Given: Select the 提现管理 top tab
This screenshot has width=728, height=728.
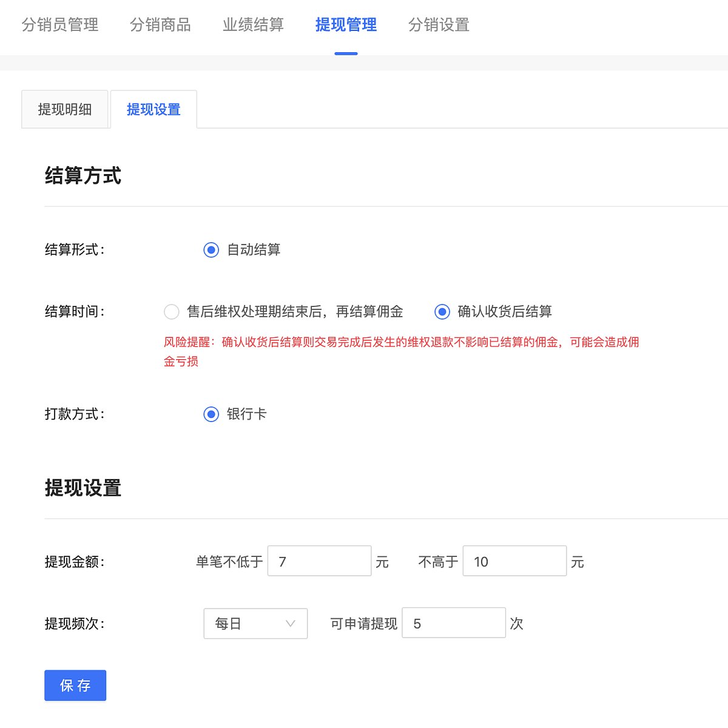Looking at the screenshot, I should click(346, 25).
